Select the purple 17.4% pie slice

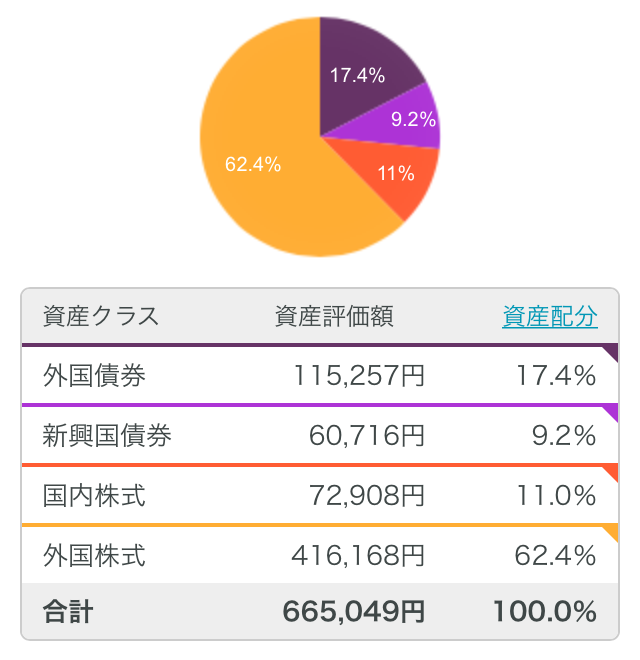click(365, 70)
